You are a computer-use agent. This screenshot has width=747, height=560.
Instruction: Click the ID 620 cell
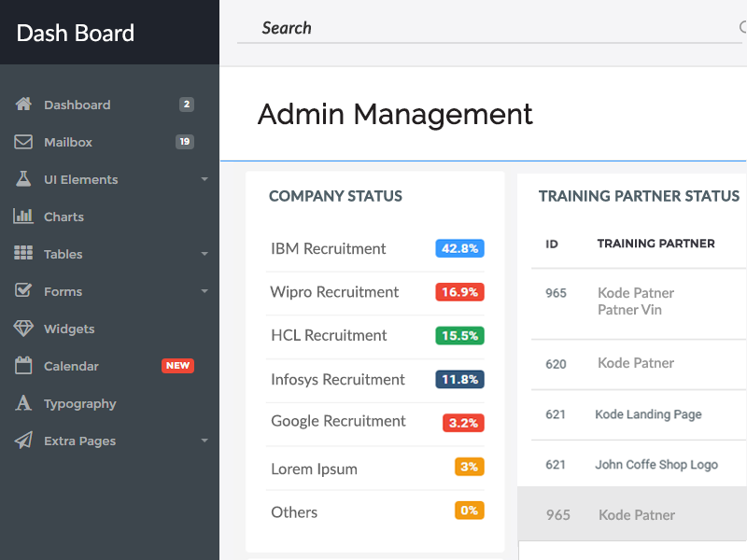coord(556,364)
